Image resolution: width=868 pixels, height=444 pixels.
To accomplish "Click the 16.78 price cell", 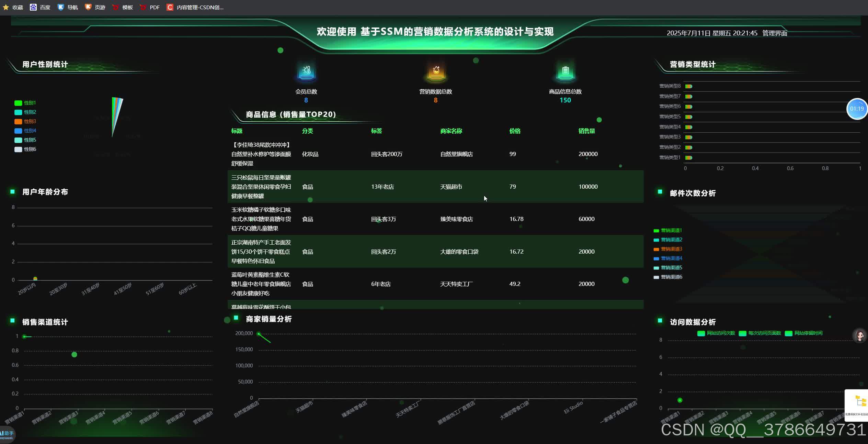I will pos(516,219).
